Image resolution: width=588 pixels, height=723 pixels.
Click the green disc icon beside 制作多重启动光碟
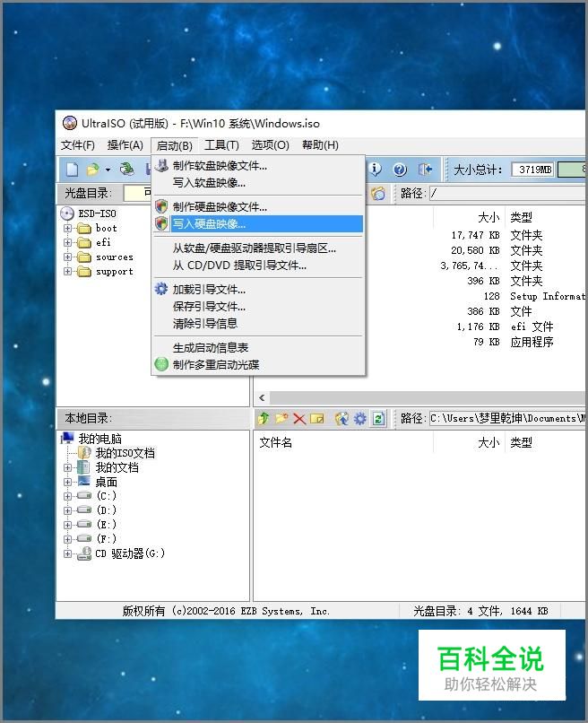click(x=161, y=364)
